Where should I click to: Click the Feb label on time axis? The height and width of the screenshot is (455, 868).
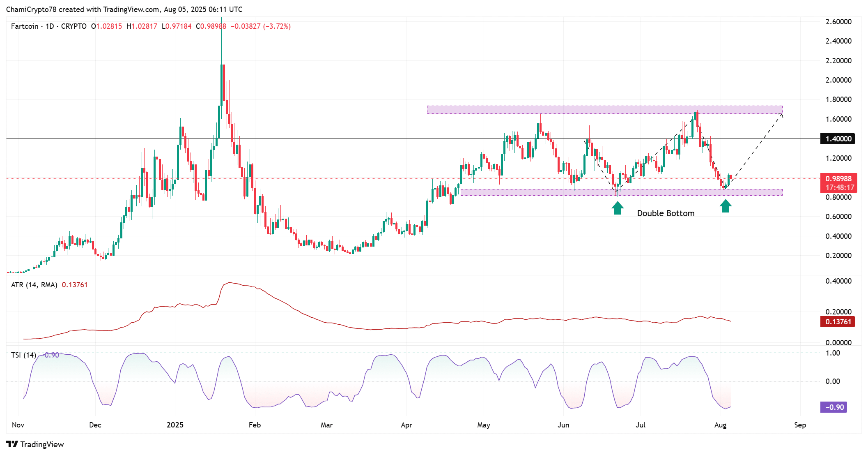255,425
